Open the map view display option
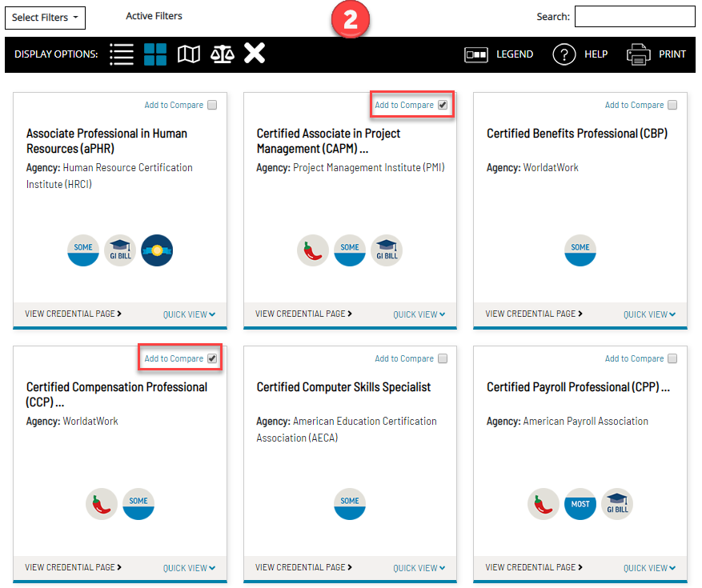Screen dimensions: 702x588 tap(189, 54)
